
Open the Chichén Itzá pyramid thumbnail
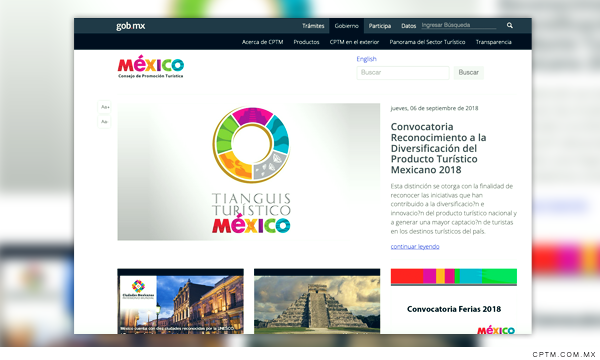click(317, 301)
